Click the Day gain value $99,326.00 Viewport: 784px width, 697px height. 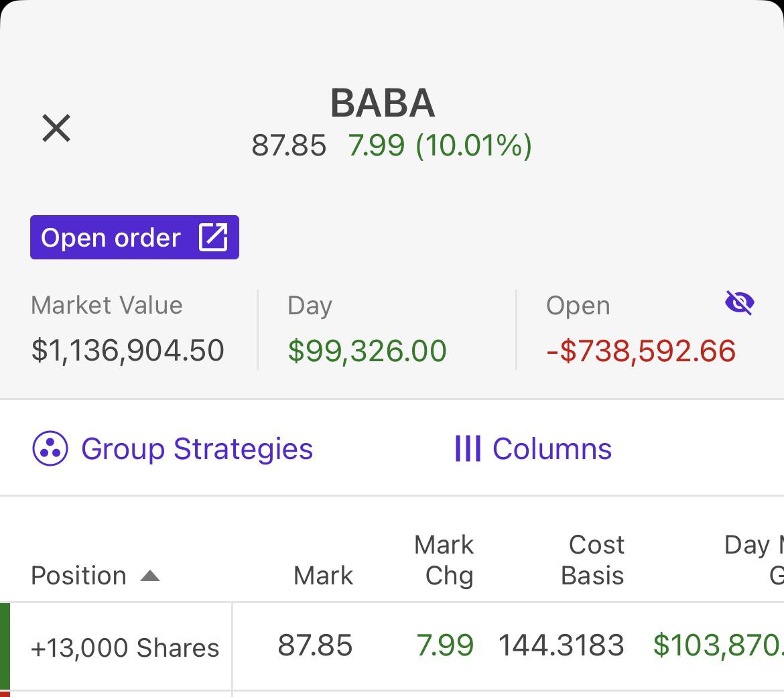click(x=367, y=351)
